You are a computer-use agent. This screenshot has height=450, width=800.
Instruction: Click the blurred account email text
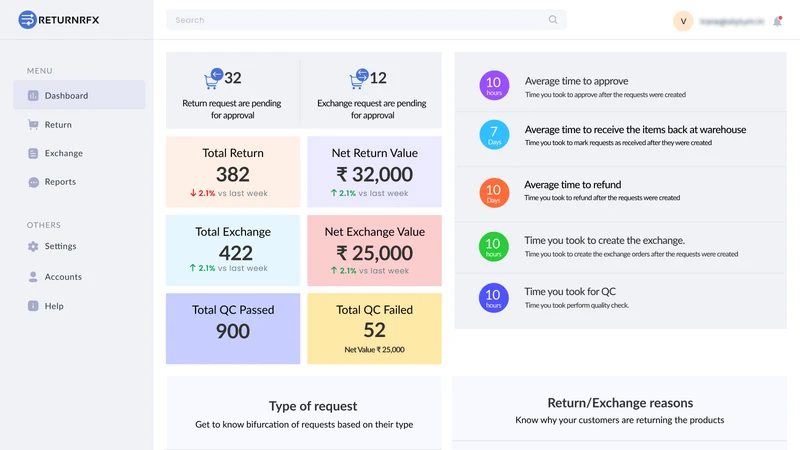[732, 21]
